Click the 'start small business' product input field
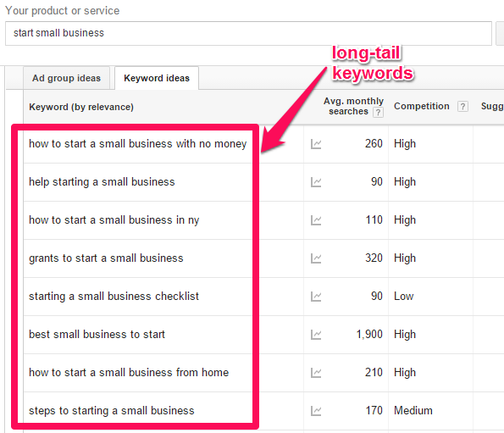The width and height of the screenshot is (504, 433). coord(248,33)
